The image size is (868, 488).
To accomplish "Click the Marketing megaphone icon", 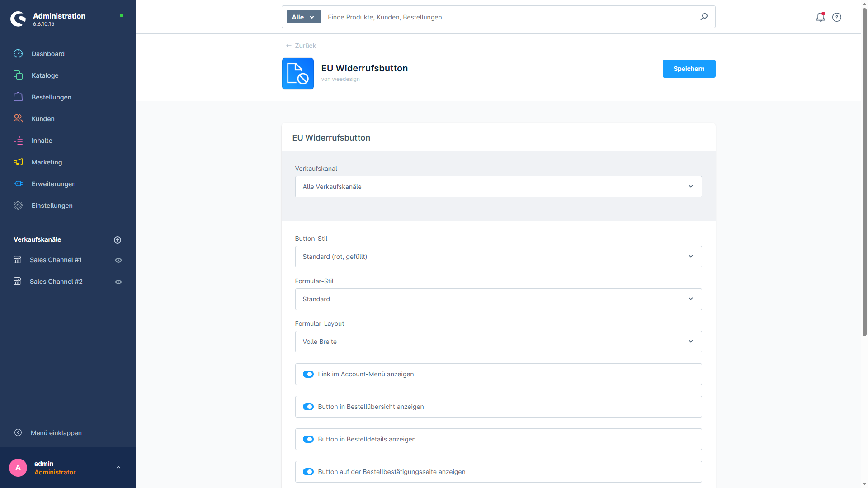I will (x=18, y=162).
